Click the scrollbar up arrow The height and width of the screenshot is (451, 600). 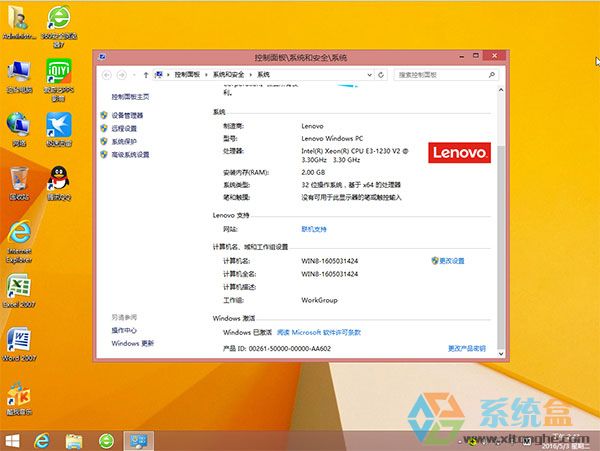click(501, 90)
